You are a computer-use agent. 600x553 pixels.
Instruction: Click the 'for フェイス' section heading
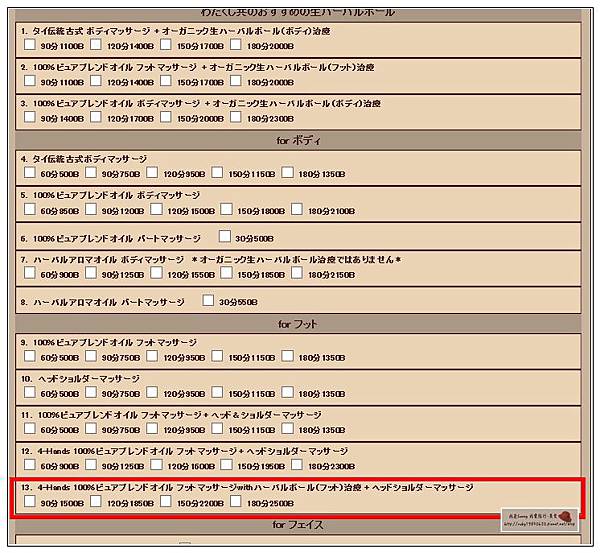(298, 525)
